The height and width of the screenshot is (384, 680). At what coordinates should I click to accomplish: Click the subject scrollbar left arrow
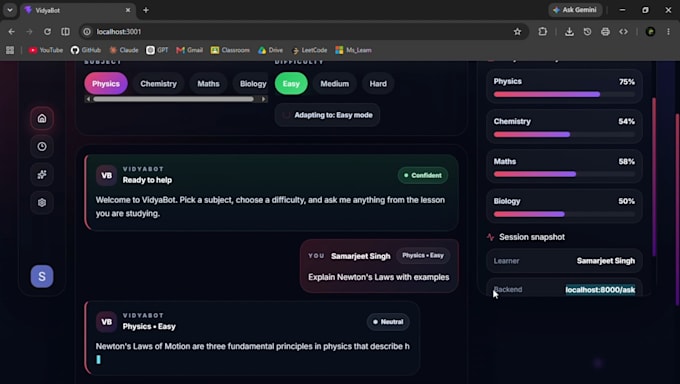(88, 99)
